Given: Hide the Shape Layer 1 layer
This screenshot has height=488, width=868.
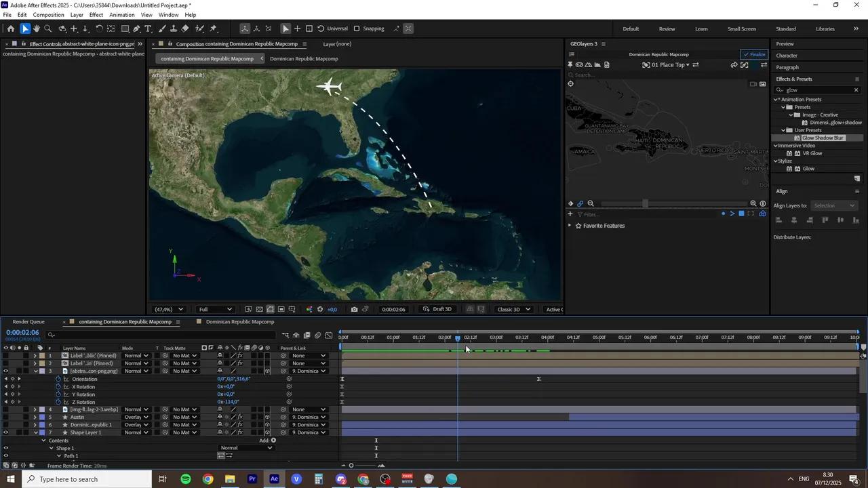Looking at the screenshot, I should tap(5, 432).
